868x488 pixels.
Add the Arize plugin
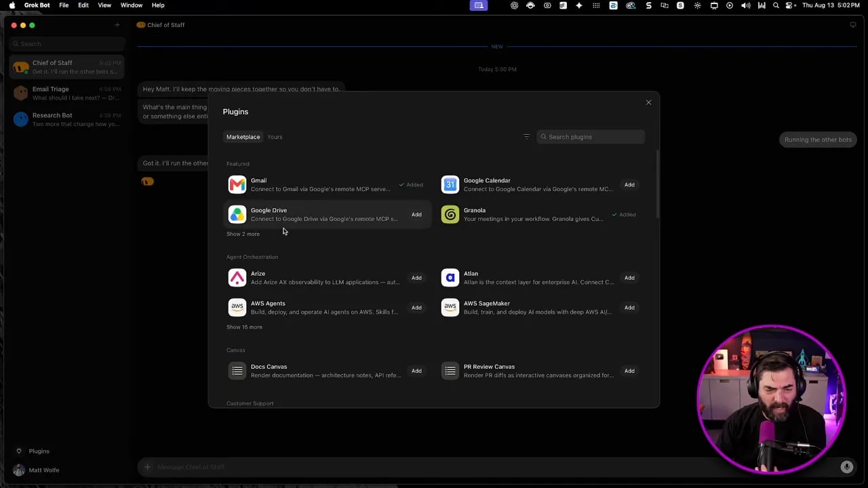416,278
